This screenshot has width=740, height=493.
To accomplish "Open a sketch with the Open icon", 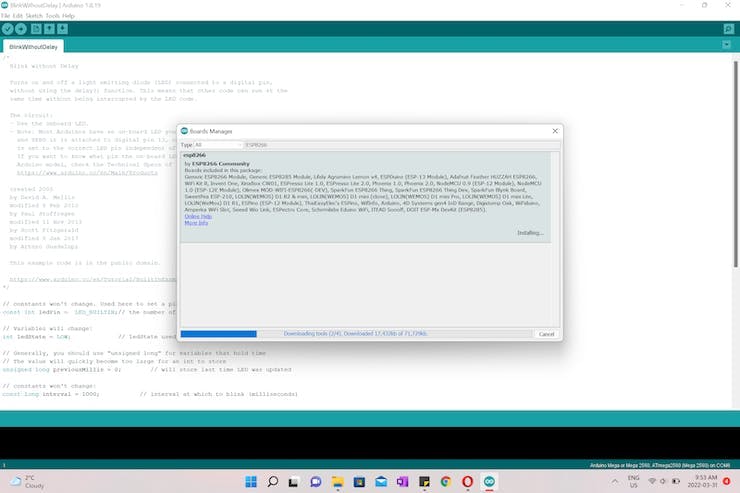I will 49,29.
